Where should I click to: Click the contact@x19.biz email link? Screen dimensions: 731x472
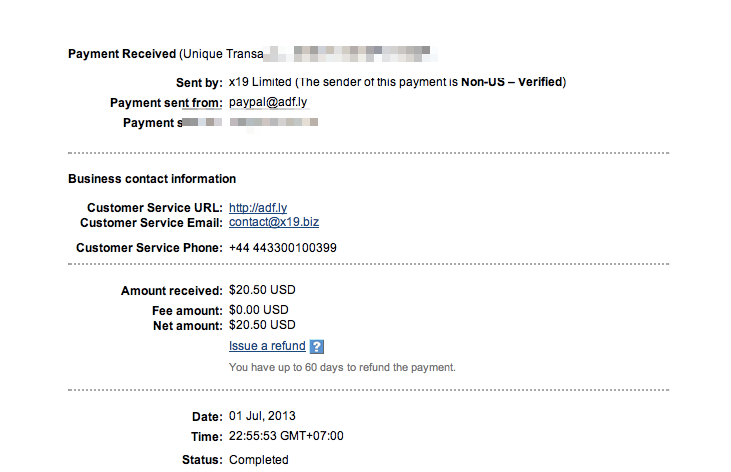(x=274, y=222)
